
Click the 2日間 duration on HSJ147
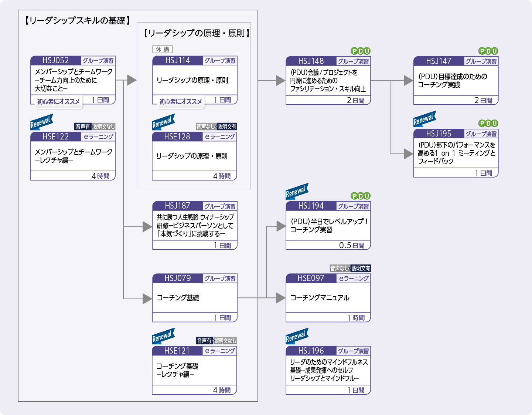483,100
